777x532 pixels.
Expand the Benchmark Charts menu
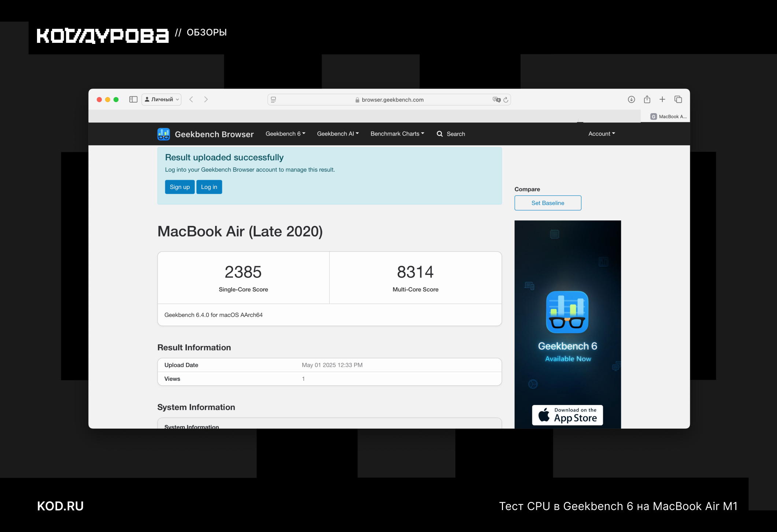click(397, 134)
